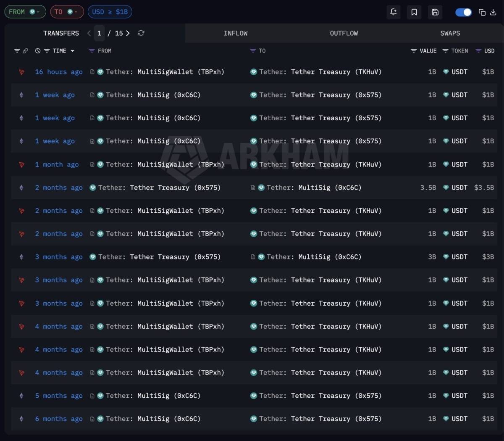Viewport: 504px width, 441px height.
Task: Click the refresh transfers icon
Action: click(x=141, y=33)
